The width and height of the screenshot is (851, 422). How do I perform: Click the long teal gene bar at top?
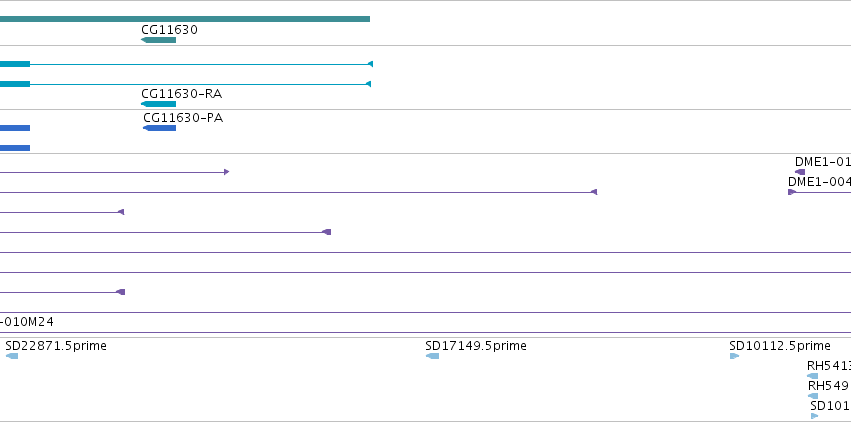point(185,19)
